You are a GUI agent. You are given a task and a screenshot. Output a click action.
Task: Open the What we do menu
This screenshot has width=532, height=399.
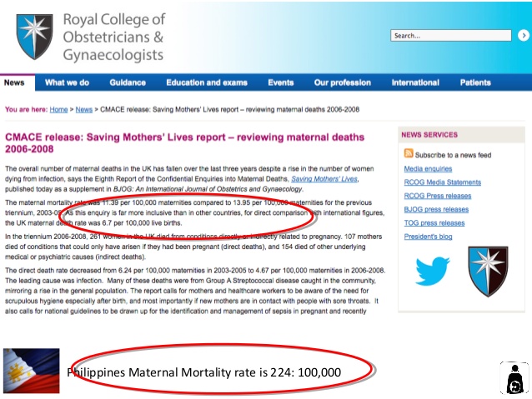click(x=67, y=82)
